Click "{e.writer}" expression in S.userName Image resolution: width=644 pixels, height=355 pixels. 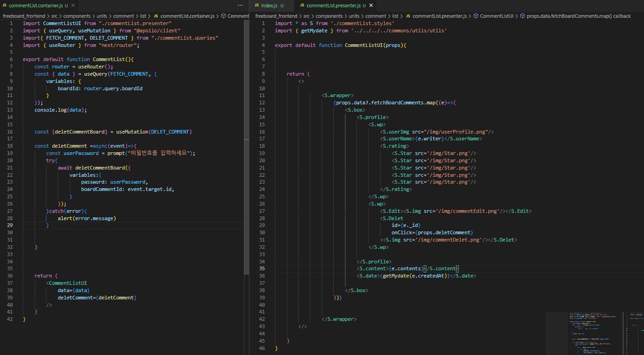click(430, 139)
